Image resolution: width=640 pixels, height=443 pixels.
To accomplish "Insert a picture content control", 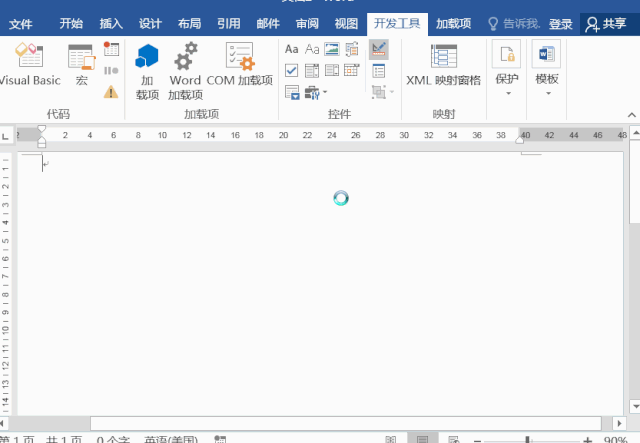I will [332, 49].
